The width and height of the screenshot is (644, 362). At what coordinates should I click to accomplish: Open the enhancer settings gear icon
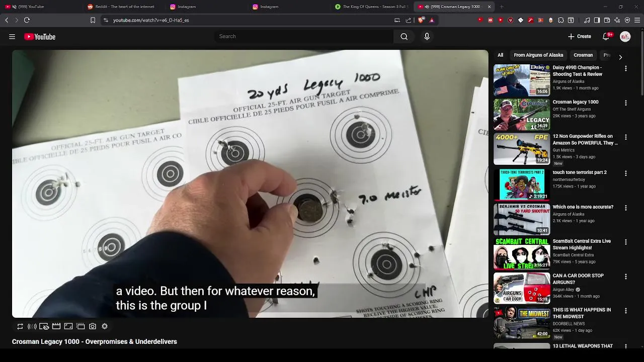click(x=105, y=326)
